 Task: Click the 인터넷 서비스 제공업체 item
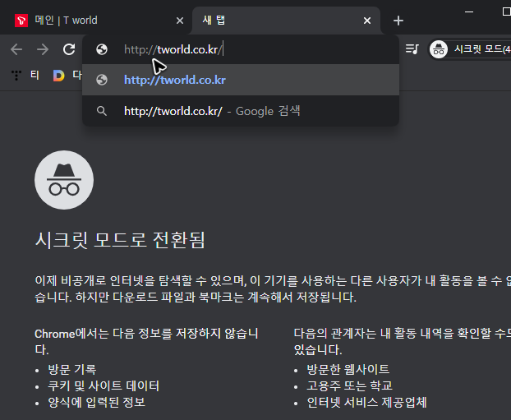pos(366,403)
